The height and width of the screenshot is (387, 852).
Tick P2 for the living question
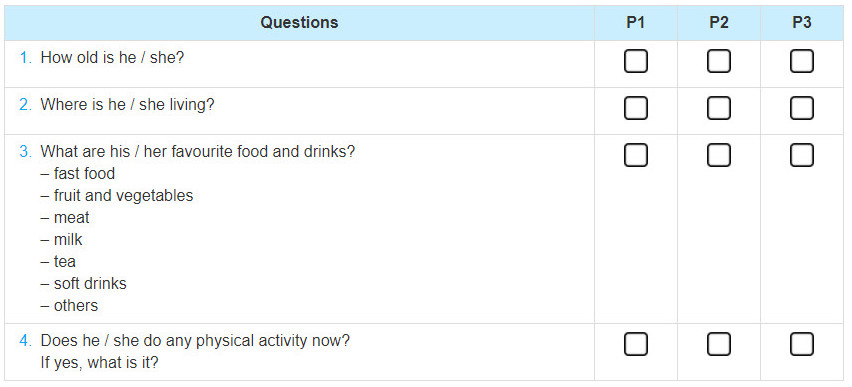pyautogui.click(x=718, y=108)
